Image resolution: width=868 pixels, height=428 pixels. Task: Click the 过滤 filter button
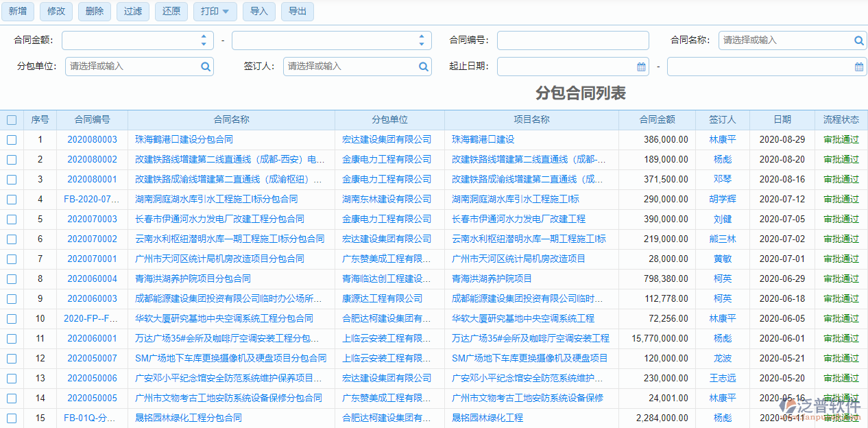pos(132,11)
